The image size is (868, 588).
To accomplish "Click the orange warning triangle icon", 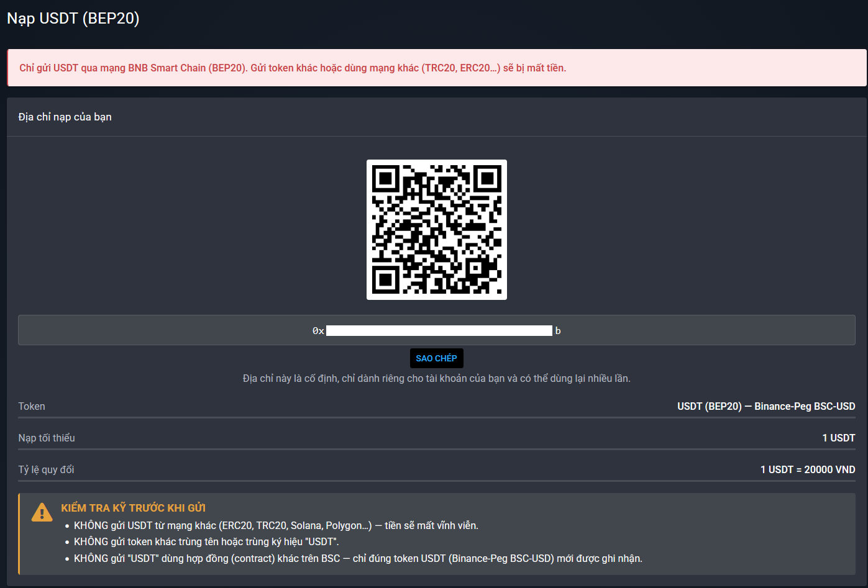I will tap(42, 512).
